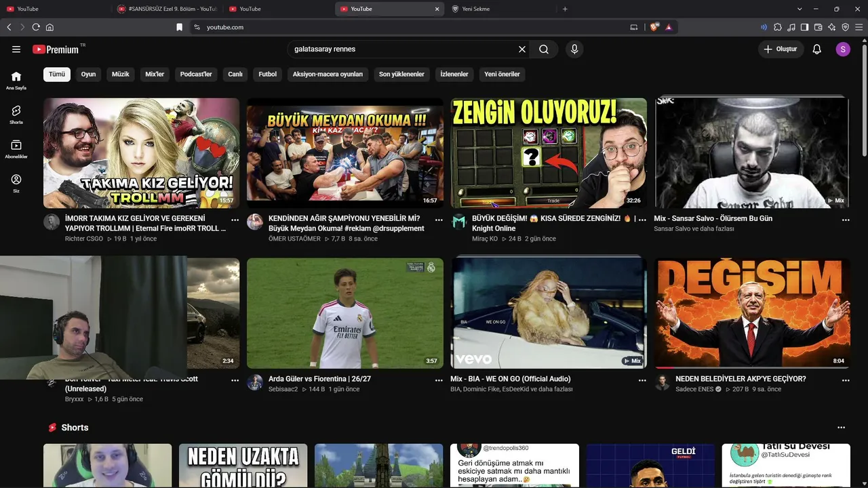868x488 pixels.
Task: Start voice search with the microphone icon
Action: (x=574, y=49)
